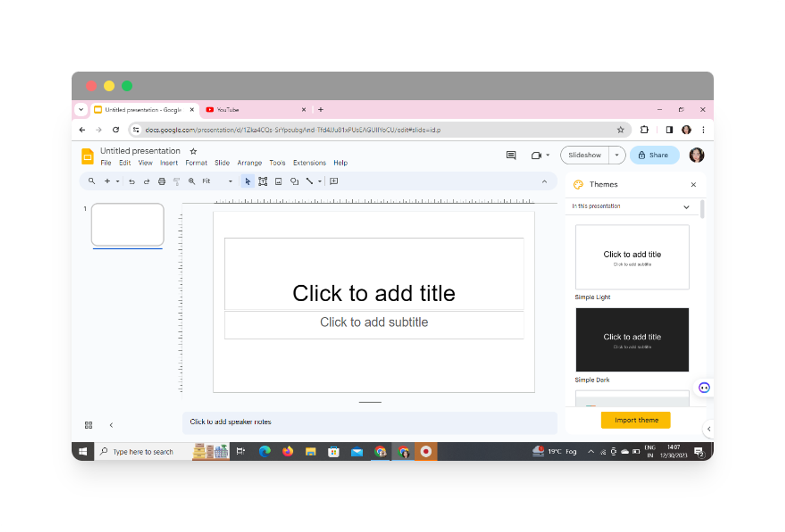Select the comment tool icon
The width and height of the screenshot is (785, 532).
pyautogui.click(x=511, y=155)
